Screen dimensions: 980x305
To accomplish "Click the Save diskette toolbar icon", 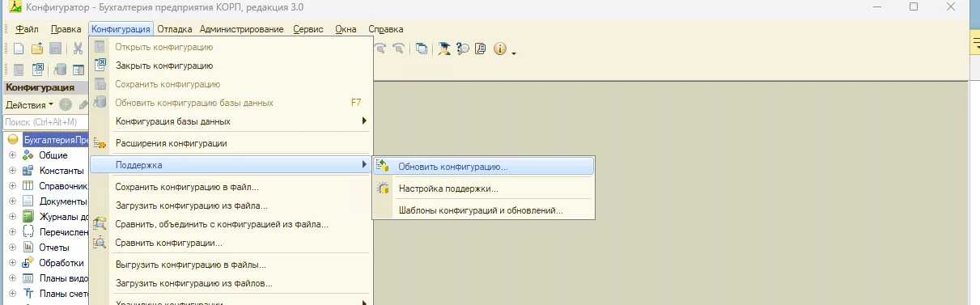I will pos(56,49).
